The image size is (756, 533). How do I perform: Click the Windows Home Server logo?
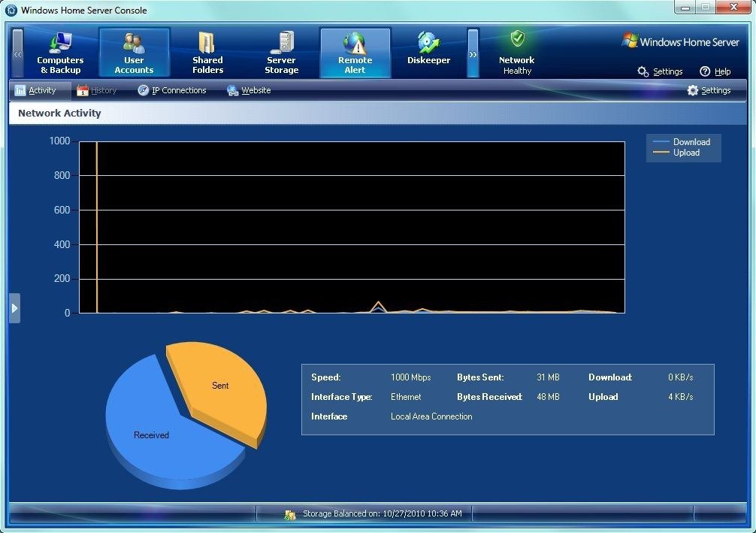pos(680,41)
